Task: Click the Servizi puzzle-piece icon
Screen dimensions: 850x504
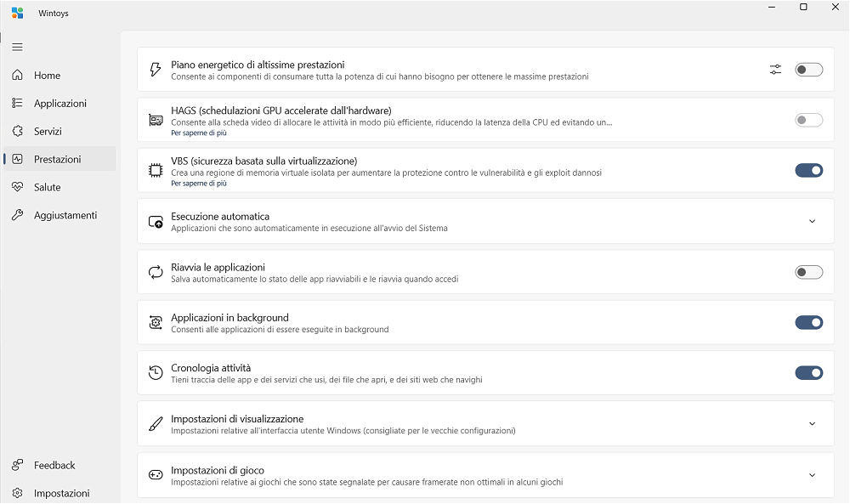Action: click(17, 132)
